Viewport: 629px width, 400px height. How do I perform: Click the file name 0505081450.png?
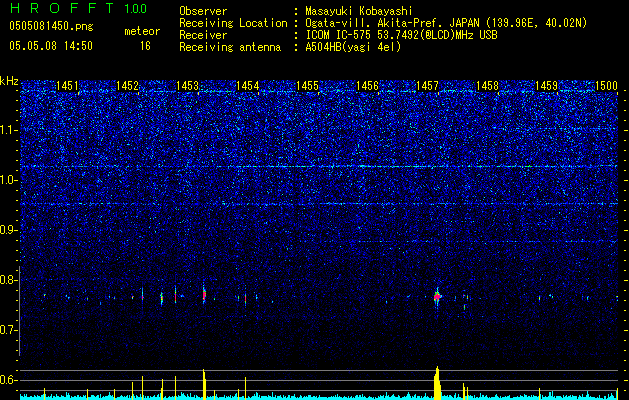[x=51, y=26]
